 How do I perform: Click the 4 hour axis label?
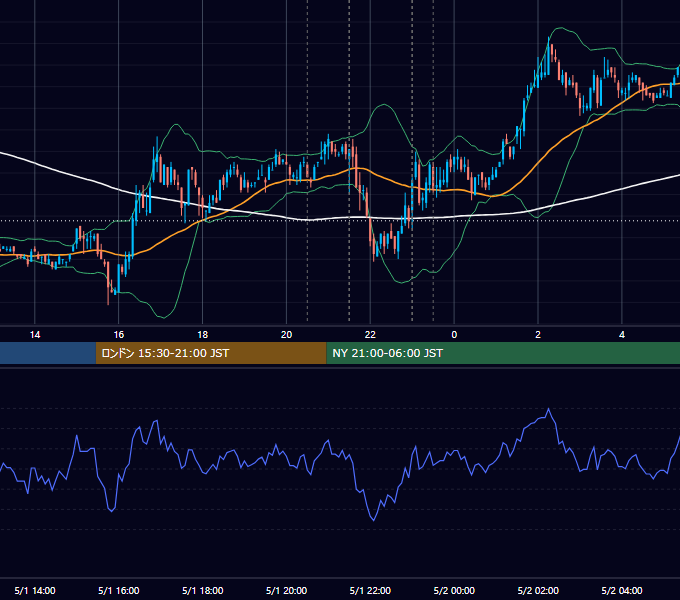pos(622,335)
